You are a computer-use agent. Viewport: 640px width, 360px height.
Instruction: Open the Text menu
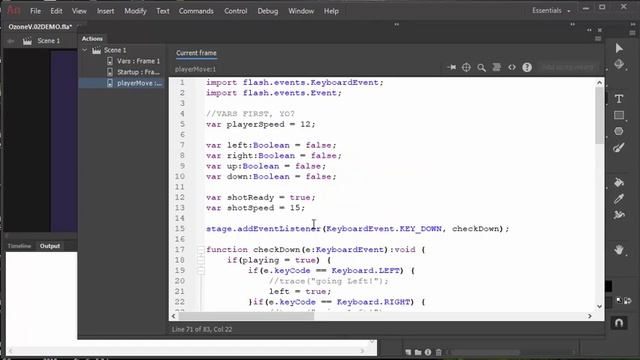[162, 11]
